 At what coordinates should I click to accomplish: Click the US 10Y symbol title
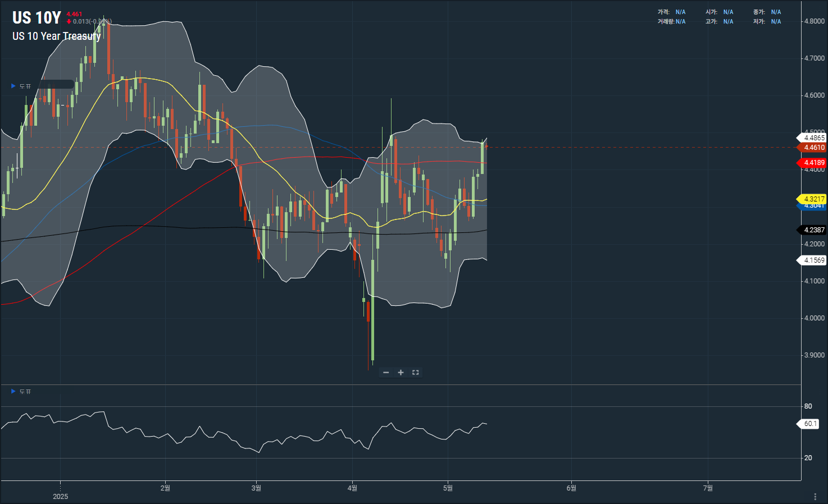point(37,18)
